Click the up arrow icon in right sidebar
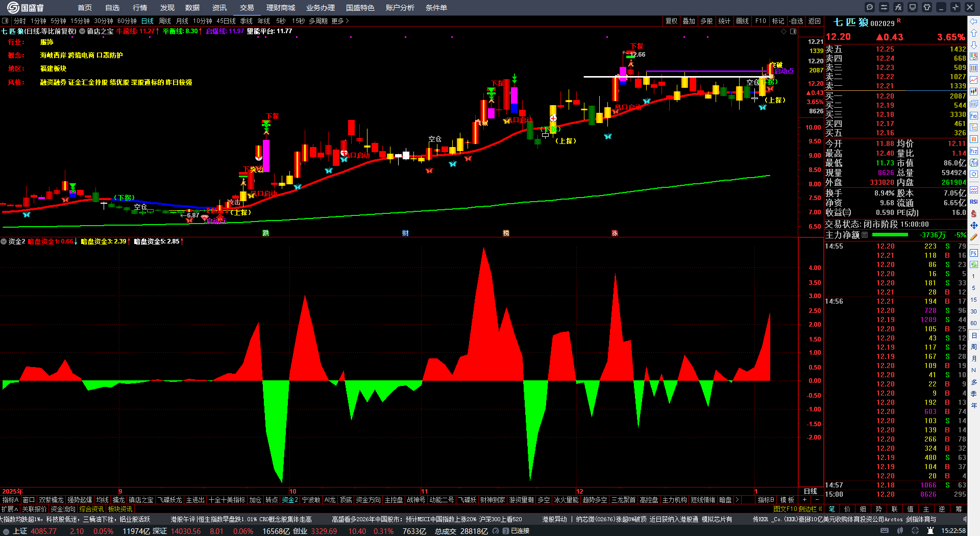 974,33
